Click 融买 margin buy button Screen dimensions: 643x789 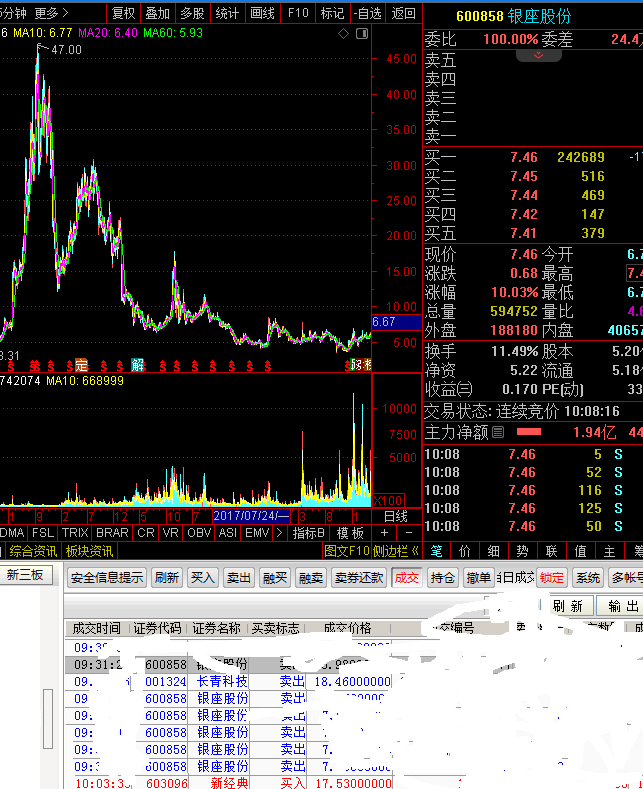(x=275, y=578)
